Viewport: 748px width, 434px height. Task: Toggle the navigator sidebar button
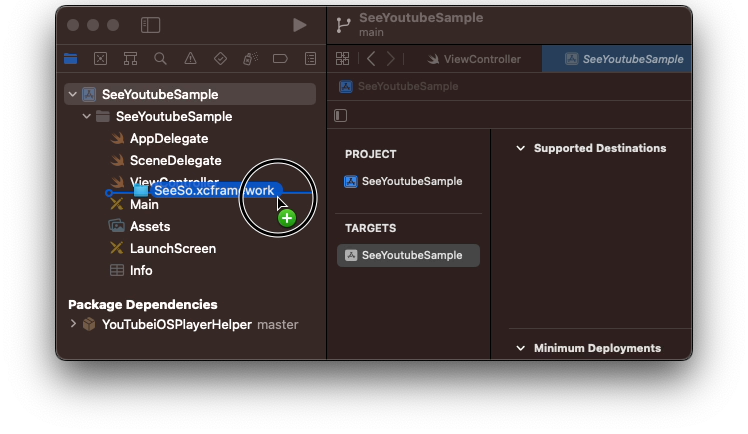(150, 25)
